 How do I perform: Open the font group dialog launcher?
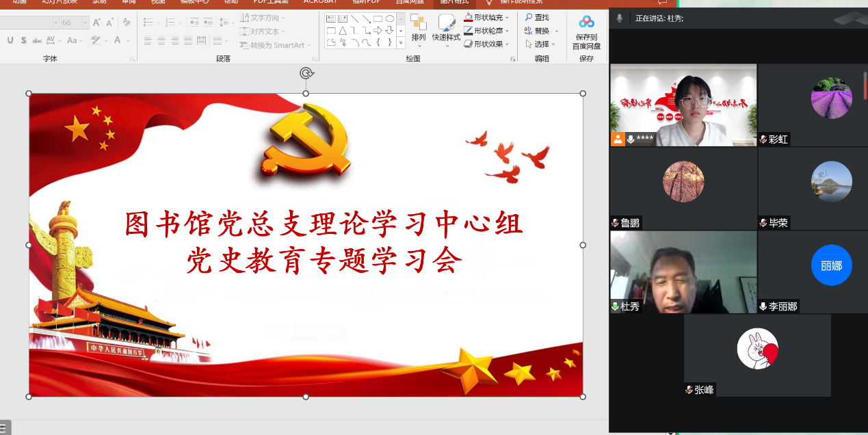tap(133, 60)
